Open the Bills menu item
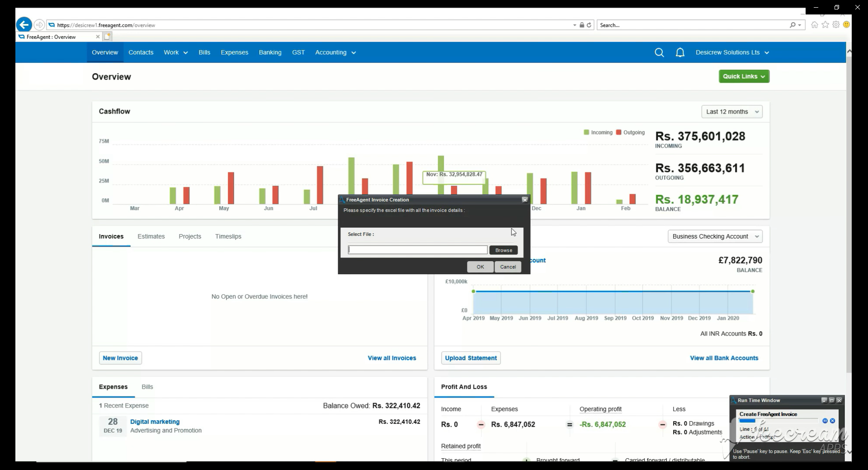 pyautogui.click(x=204, y=52)
